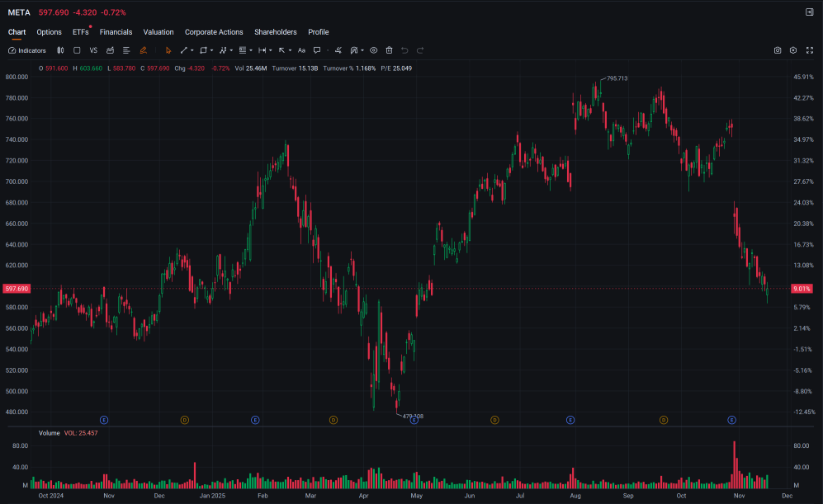Click the dividend D marker in mid-March

coord(333,420)
